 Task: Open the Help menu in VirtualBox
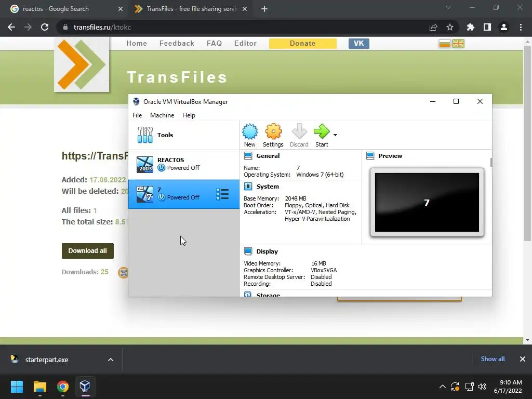point(189,115)
